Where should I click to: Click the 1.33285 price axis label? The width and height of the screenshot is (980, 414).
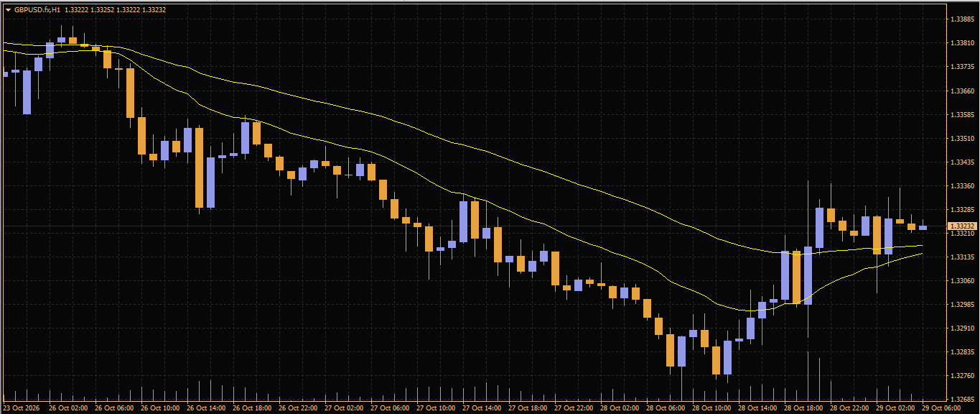[x=961, y=209]
